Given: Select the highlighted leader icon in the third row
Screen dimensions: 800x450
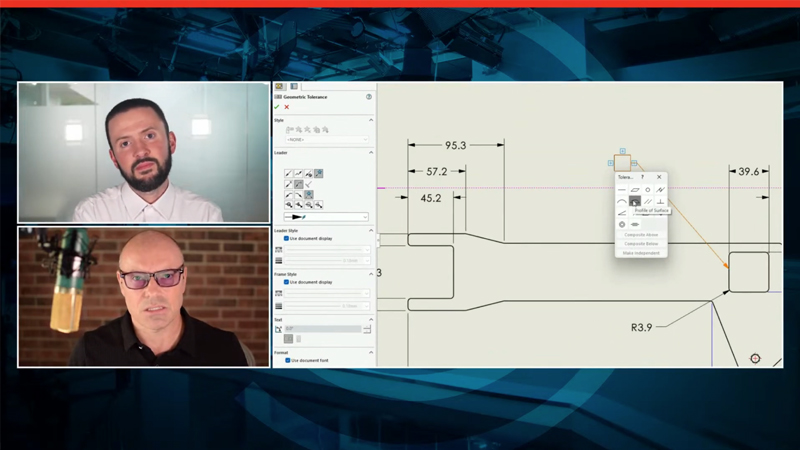Looking at the screenshot, I should [309, 195].
